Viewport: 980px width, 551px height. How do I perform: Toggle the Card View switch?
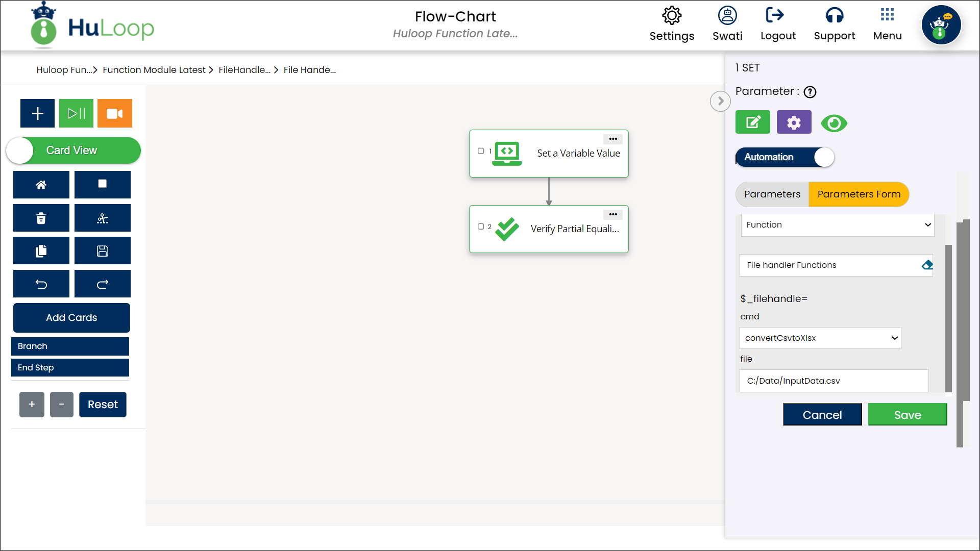(x=73, y=151)
